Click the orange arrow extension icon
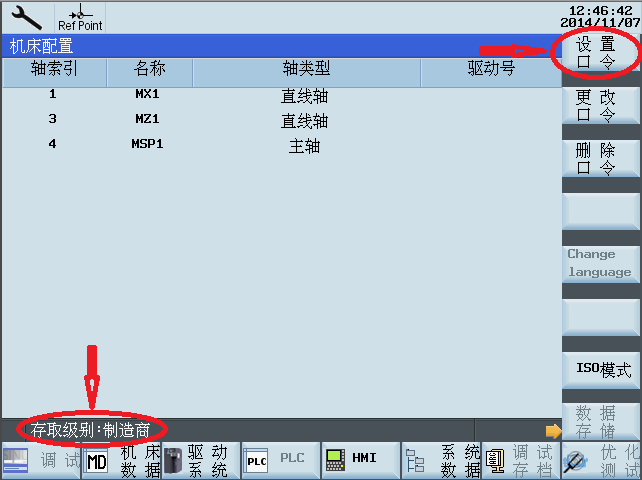642x480 pixels. pyautogui.click(x=553, y=431)
